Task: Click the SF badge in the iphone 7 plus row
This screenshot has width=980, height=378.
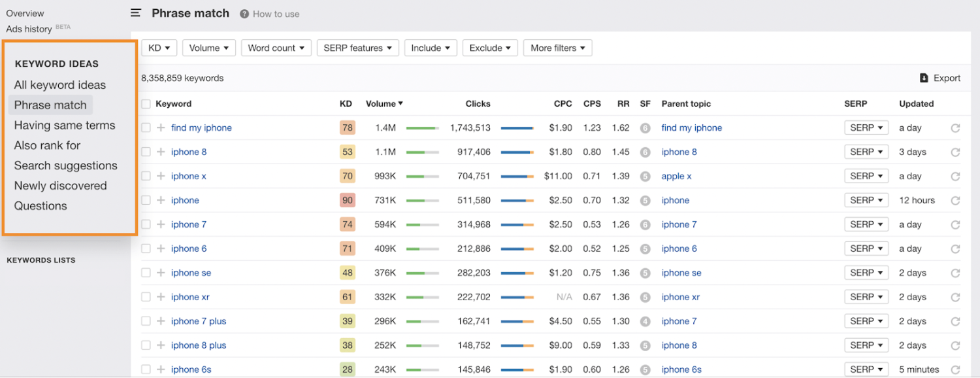Action: (645, 322)
